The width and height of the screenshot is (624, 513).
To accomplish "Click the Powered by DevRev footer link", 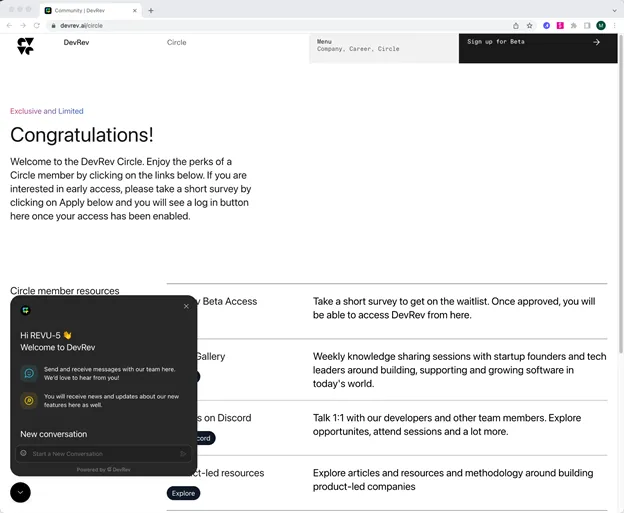I will tap(103, 470).
